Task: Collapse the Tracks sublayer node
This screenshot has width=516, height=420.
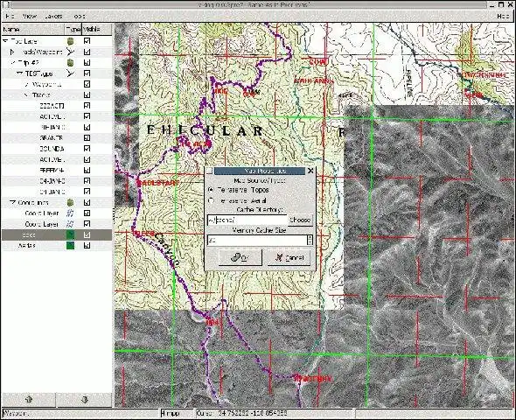Action: point(27,94)
